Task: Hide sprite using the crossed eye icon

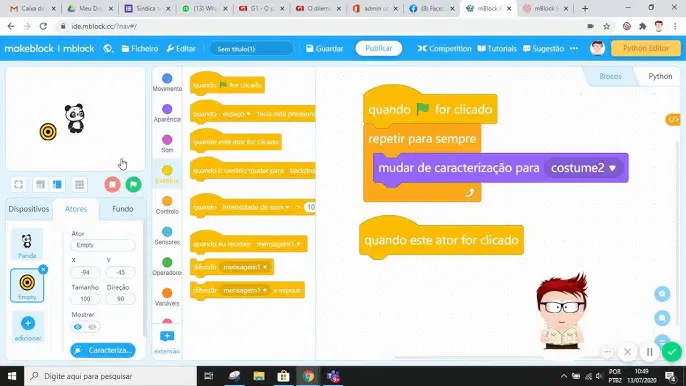Action: [92, 327]
